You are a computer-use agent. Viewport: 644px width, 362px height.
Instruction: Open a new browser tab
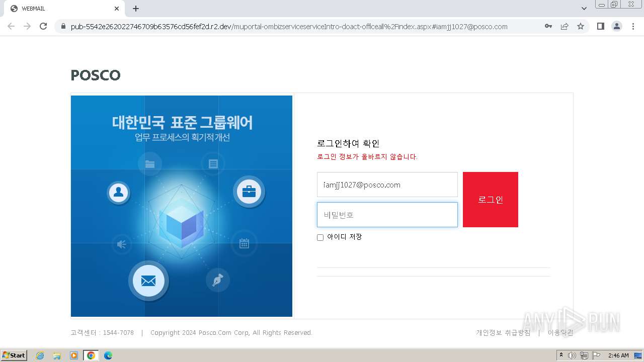pos(136,9)
